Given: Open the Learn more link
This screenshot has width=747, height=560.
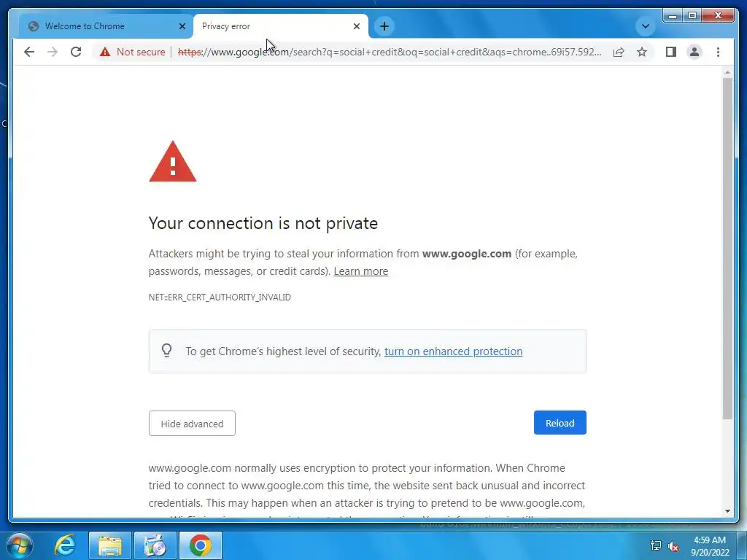Looking at the screenshot, I should tap(360, 271).
